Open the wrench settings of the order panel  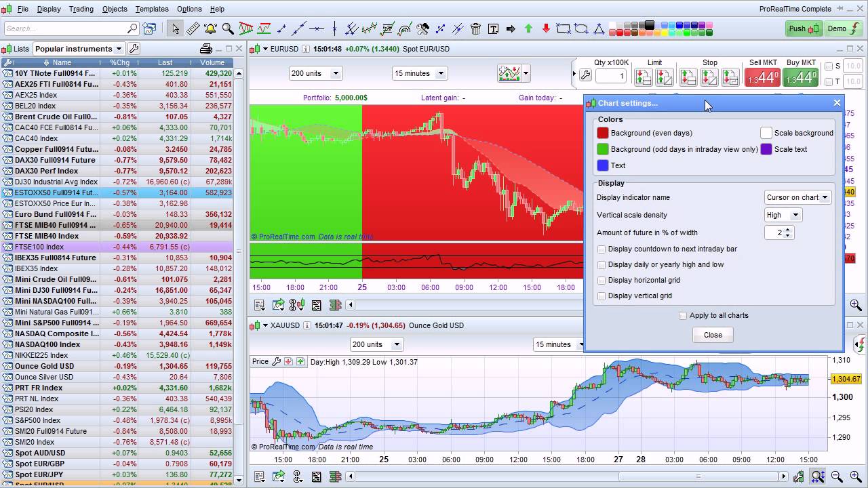586,75
